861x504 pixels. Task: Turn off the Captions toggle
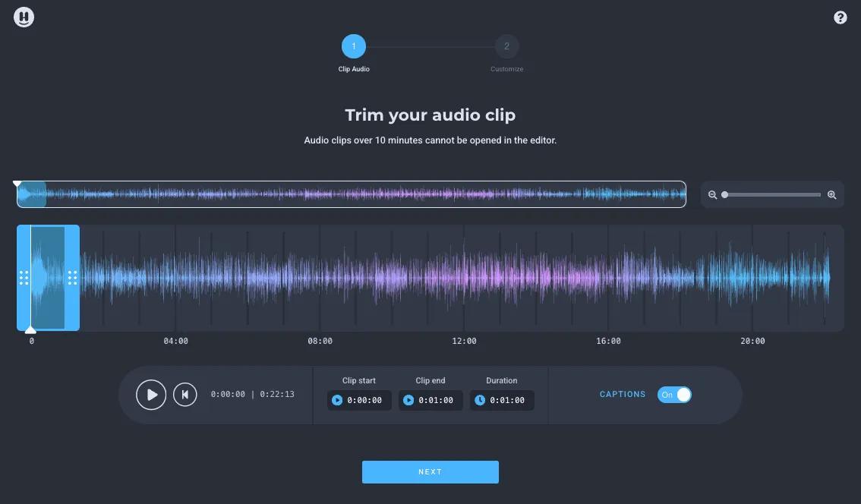click(x=674, y=395)
